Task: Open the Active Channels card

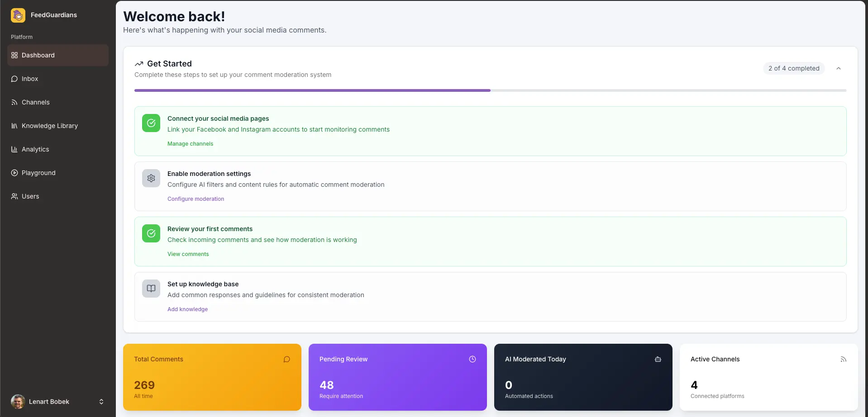Action: point(769,377)
